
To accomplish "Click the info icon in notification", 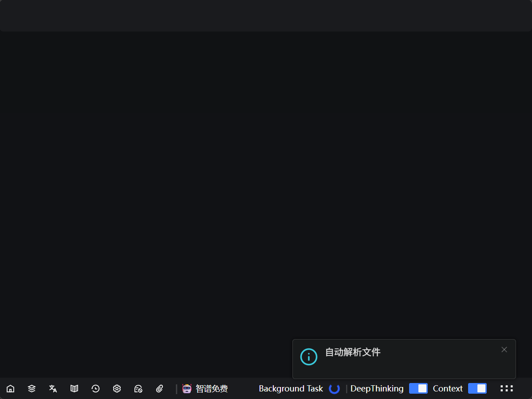I will coord(309,357).
